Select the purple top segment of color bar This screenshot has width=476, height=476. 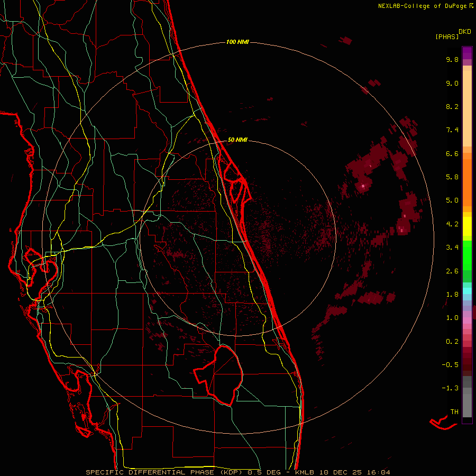[x=467, y=53]
